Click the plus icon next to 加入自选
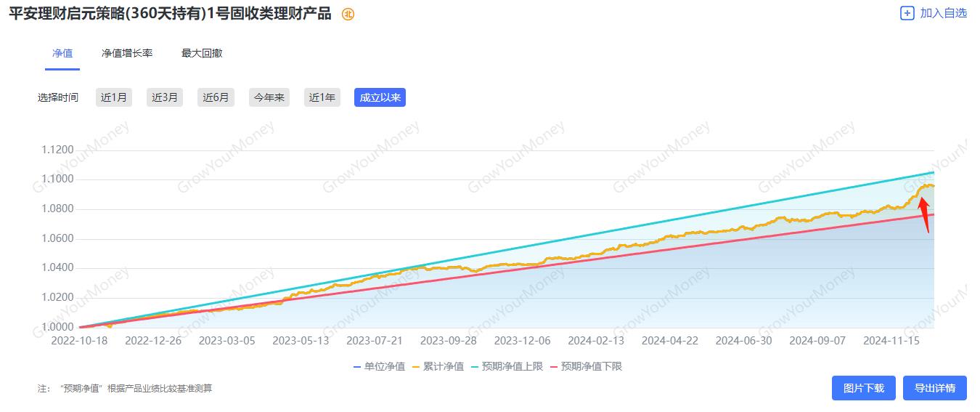980x412 pixels. (907, 13)
